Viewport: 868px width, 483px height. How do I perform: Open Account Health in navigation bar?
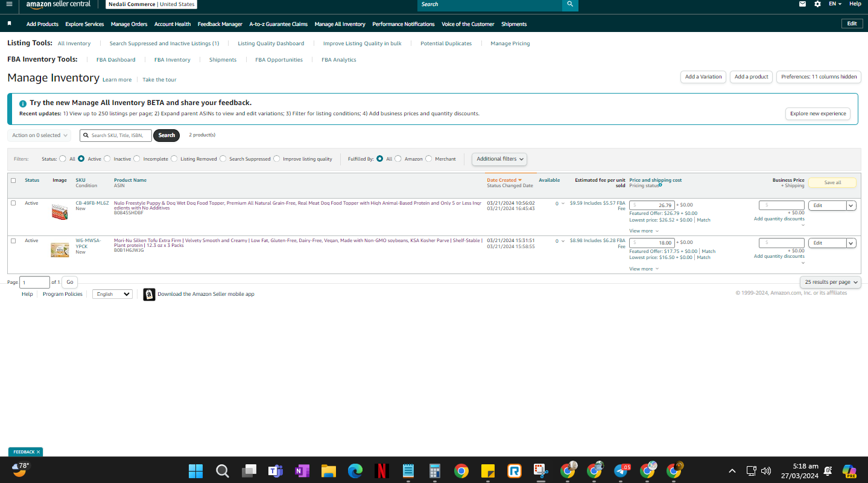pyautogui.click(x=173, y=24)
